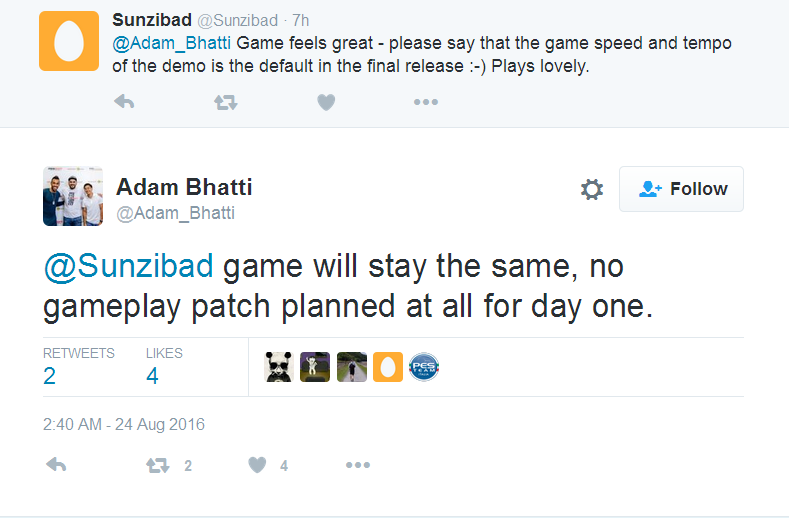789x518 pixels.
Task: View the 2 retweets list
Action: click(50, 375)
